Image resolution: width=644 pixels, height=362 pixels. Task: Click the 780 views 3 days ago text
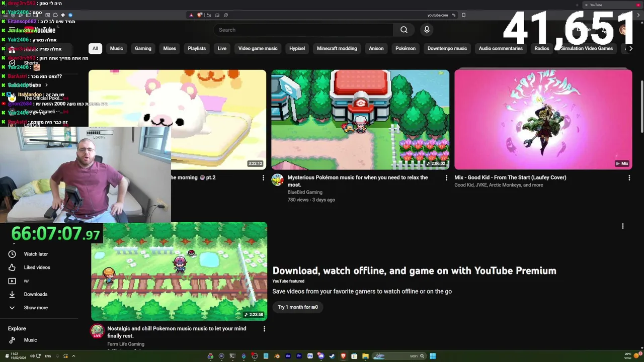coord(311,200)
